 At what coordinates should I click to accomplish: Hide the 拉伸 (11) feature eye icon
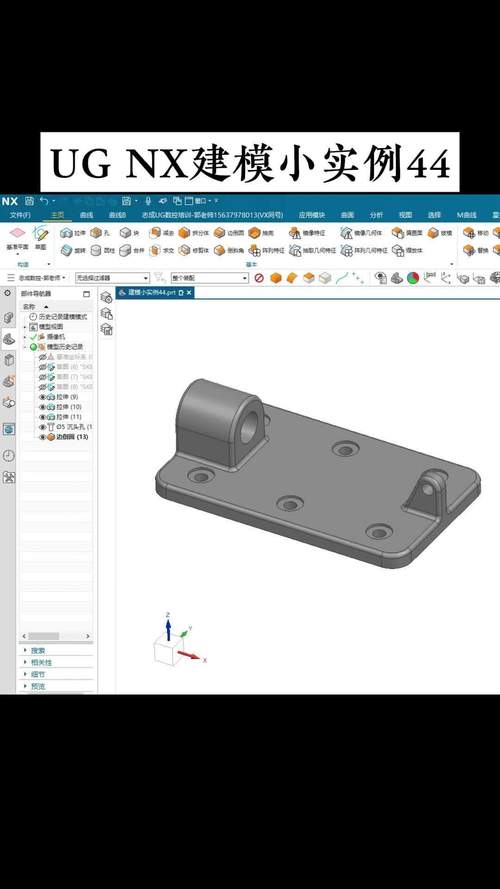click(43, 417)
